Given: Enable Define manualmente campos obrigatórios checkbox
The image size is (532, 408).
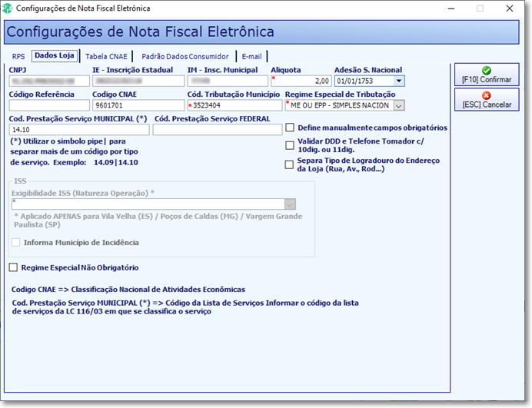Looking at the screenshot, I should click(290, 128).
